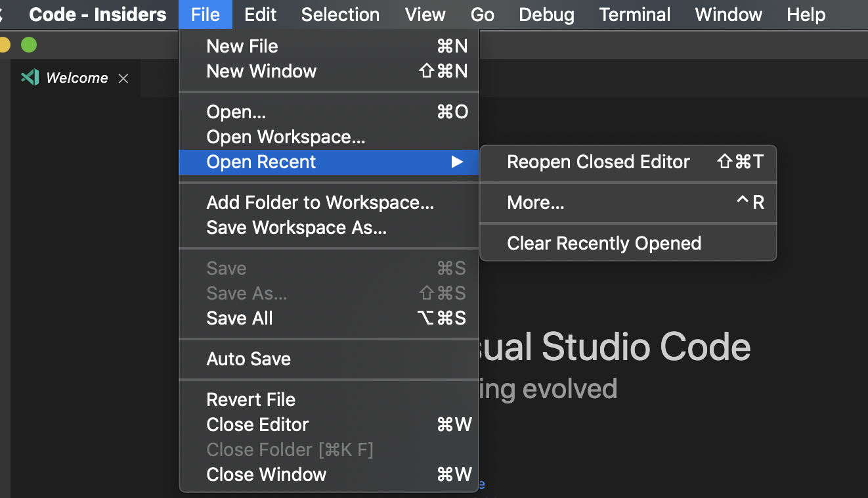The image size is (868, 498).
Task: Choose Revert File
Action: click(x=251, y=399)
